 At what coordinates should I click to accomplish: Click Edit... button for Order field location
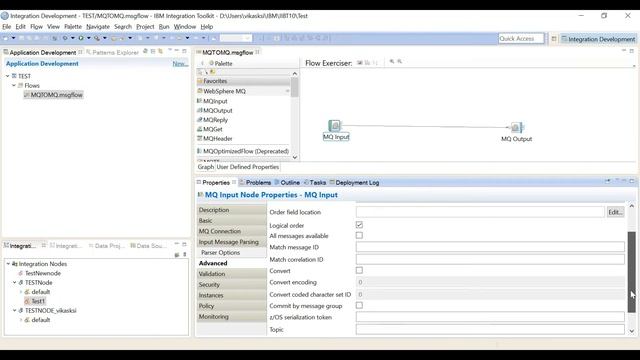coord(615,212)
